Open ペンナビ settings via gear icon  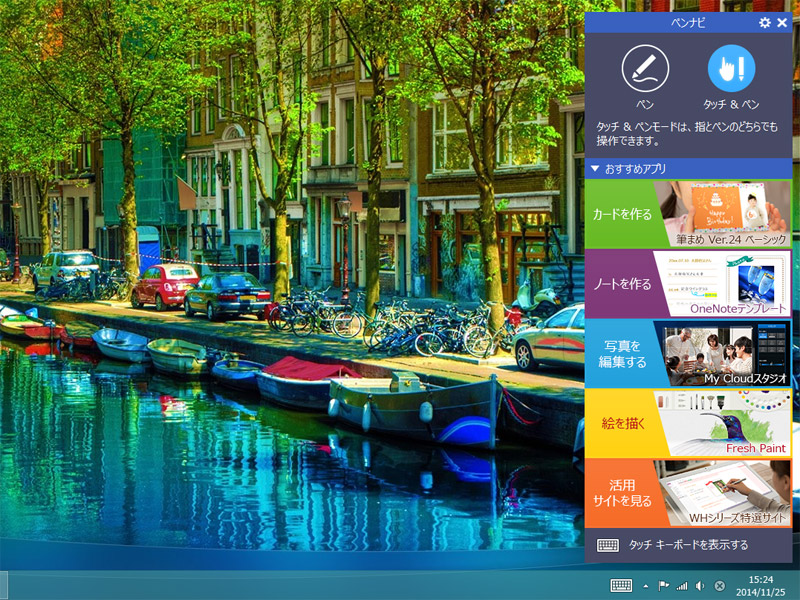765,22
